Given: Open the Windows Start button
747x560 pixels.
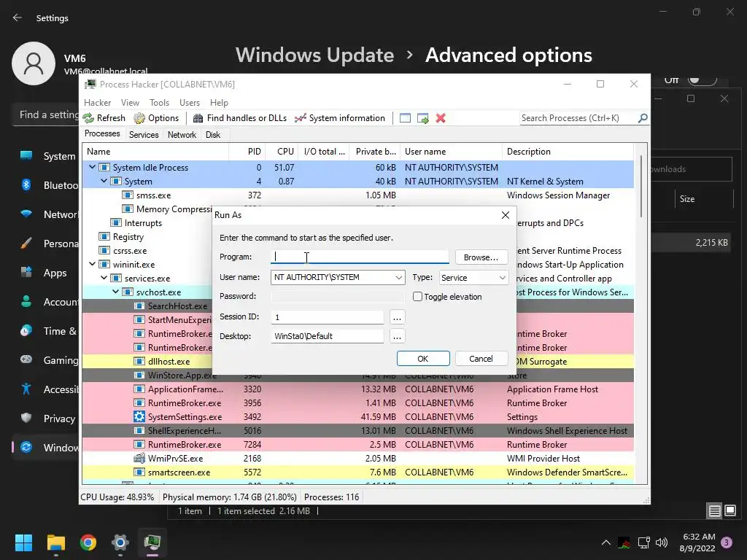Looking at the screenshot, I should click(x=23, y=542).
